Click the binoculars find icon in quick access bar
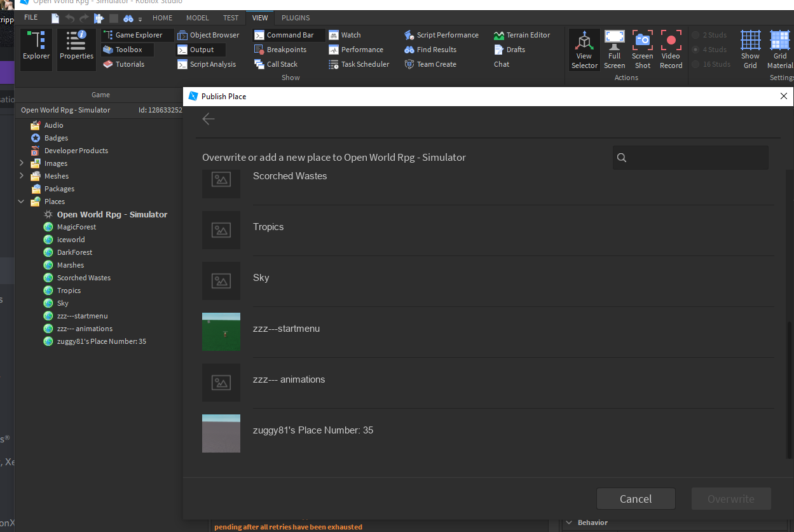Viewport: 794px width, 532px height. [x=128, y=18]
